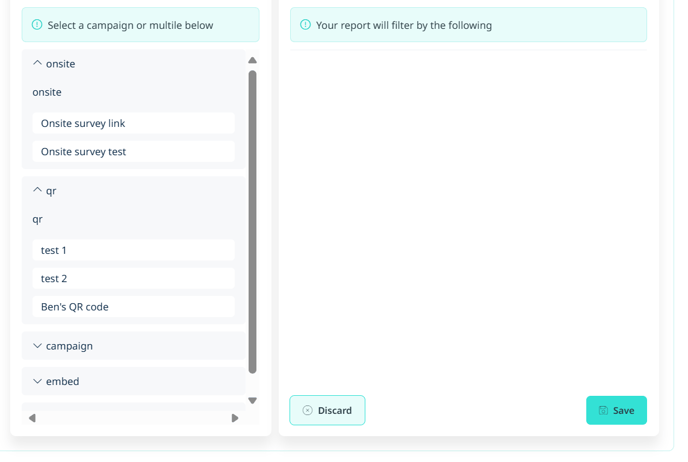Click the vertical scrollbar thumb
688x462 pixels.
pyautogui.click(x=252, y=222)
